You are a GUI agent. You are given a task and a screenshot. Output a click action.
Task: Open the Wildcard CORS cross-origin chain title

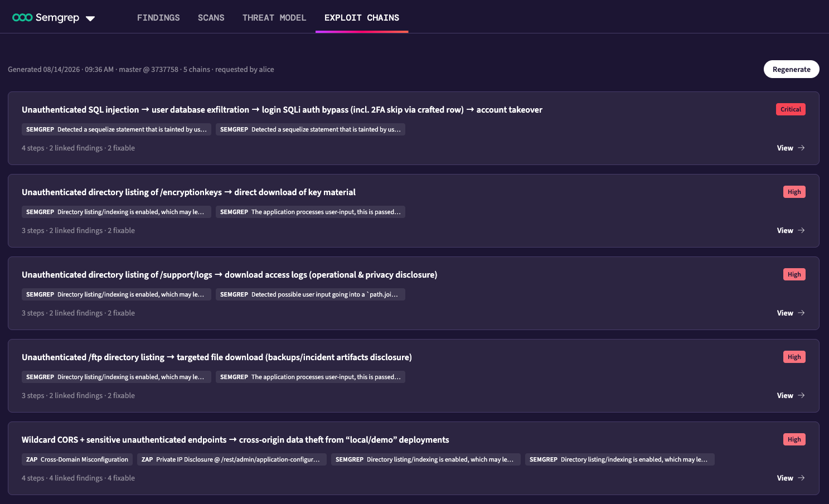[x=235, y=440]
